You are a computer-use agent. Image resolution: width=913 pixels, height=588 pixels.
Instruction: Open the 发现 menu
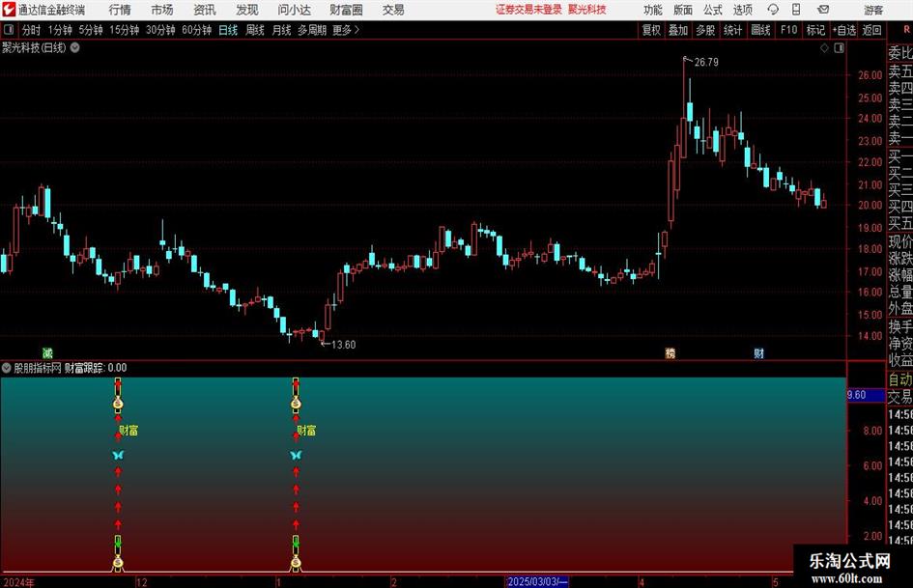[x=247, y=10]
